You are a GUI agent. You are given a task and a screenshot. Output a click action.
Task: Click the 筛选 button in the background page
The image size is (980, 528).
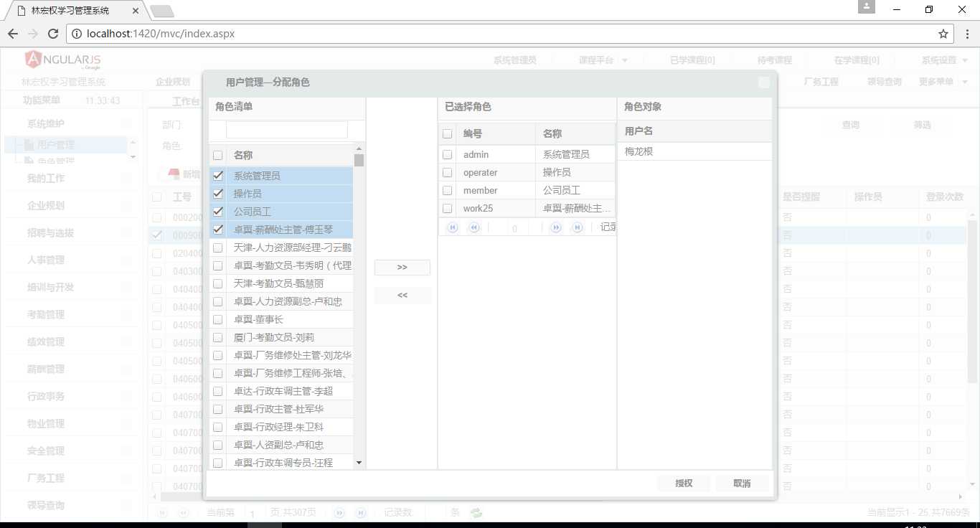pos(922,125)
